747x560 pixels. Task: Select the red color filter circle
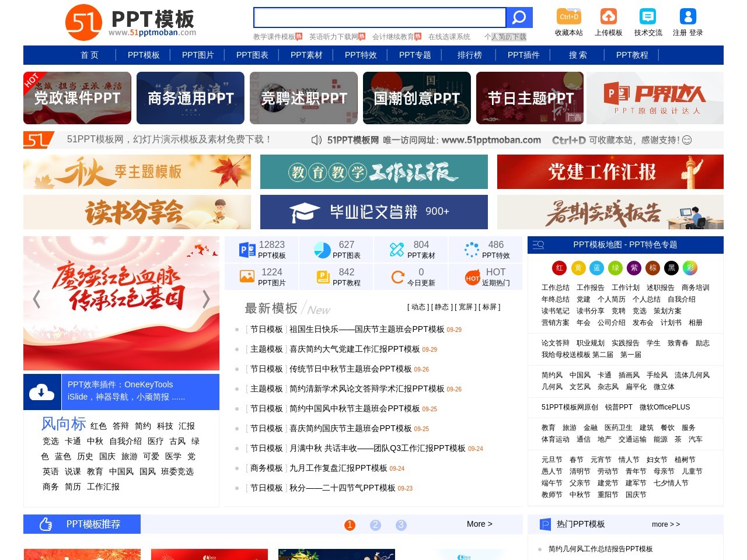(x=559, y=268)
